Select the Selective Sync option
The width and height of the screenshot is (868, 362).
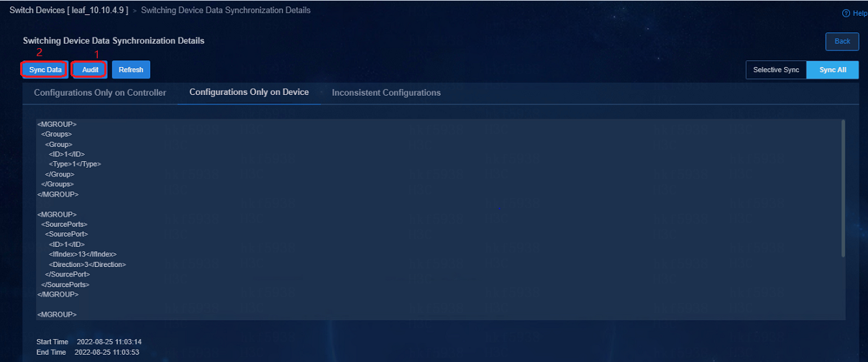click(x=776, y=70)
